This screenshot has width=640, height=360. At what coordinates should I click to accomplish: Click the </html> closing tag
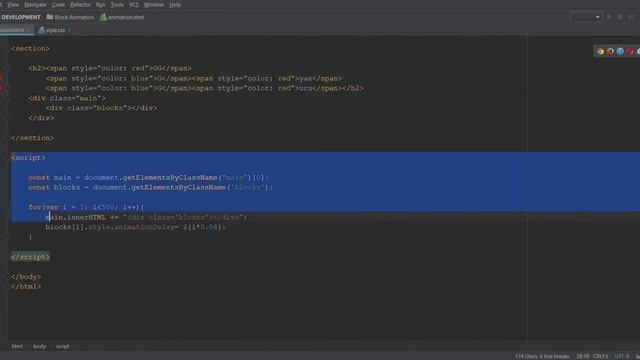pyautogui.click(x=26, y=287)
